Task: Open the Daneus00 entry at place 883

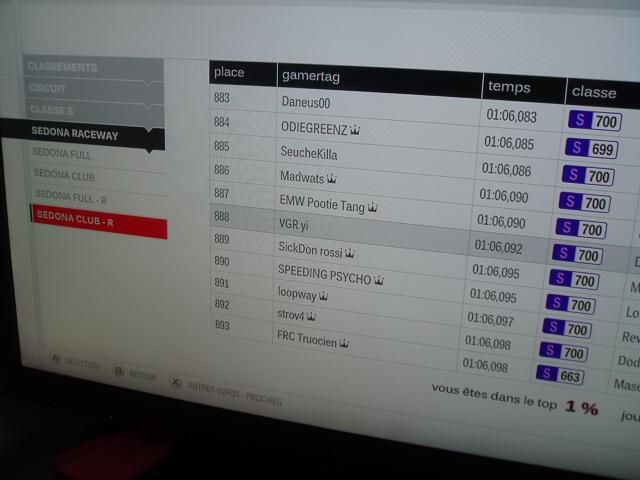Action: pyautogui.click(x=305, y=103)
